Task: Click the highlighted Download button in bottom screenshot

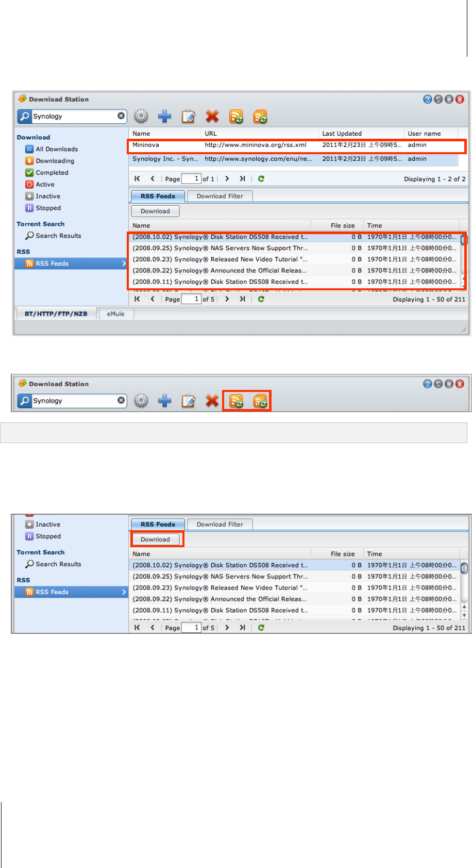Action: point(155,539)
